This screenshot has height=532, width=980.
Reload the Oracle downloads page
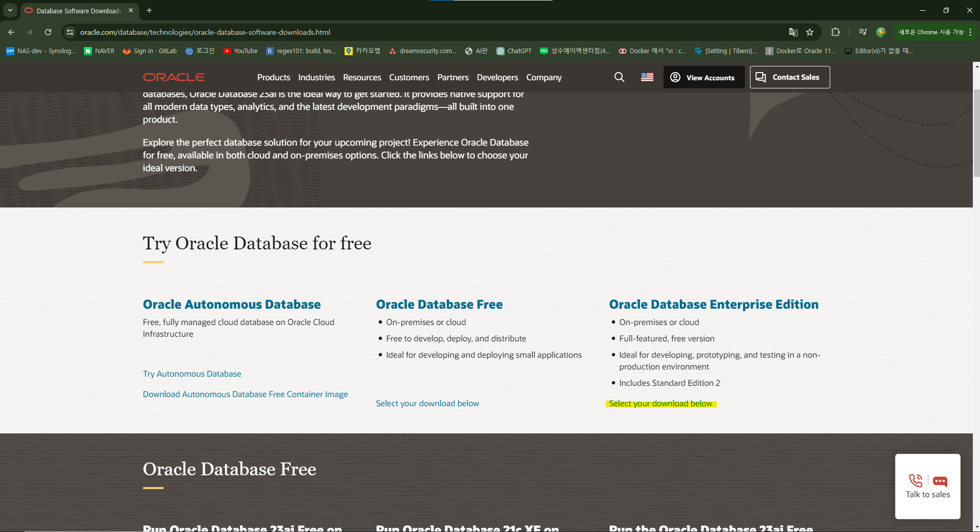[x=48, y=32]
